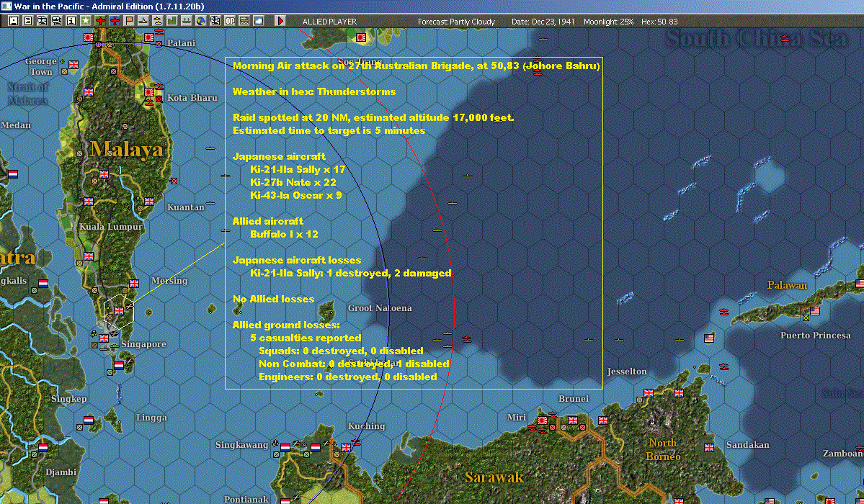
Task: Click the '5 casualties reported' line
Action: [306, 338]
